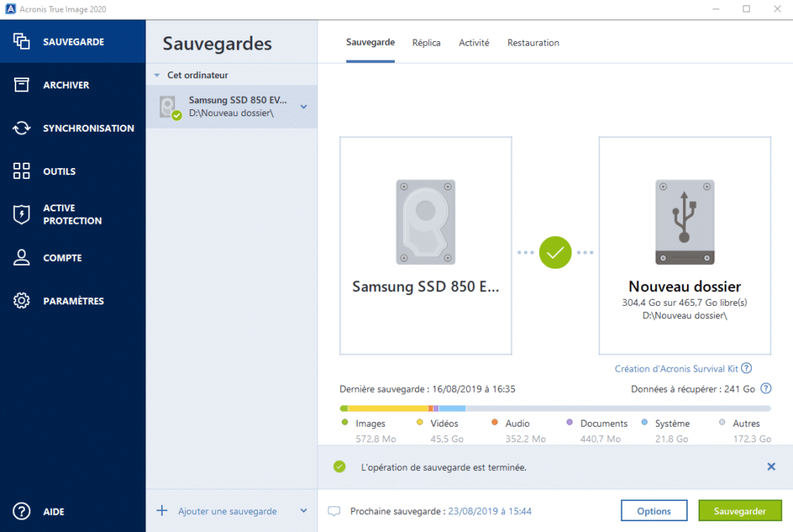The height and width of the screenshot is (532, 793).
Task: Click the plus icon to add a backup
Action: tap(162, 511)
